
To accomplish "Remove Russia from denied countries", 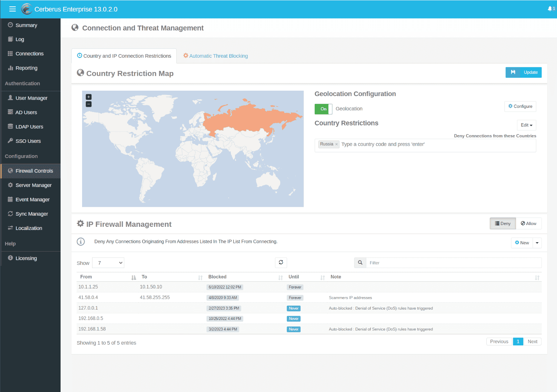I will [x=337, y=144].
